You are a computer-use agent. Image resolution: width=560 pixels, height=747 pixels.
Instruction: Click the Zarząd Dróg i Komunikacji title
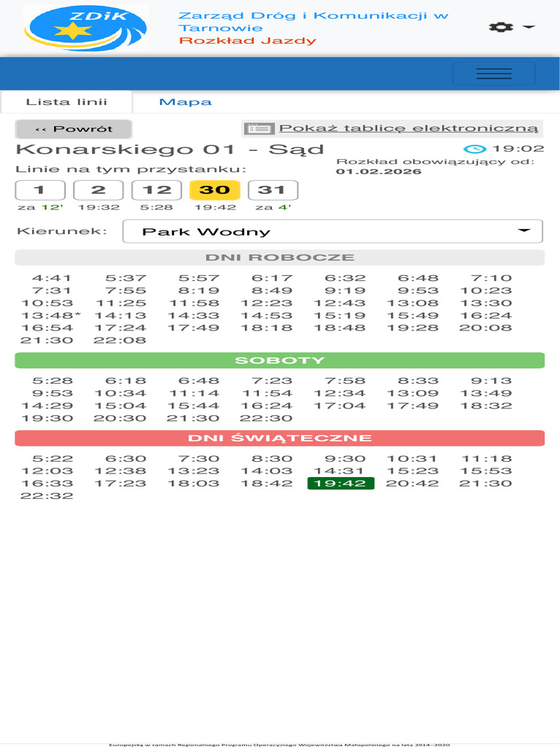314,21
